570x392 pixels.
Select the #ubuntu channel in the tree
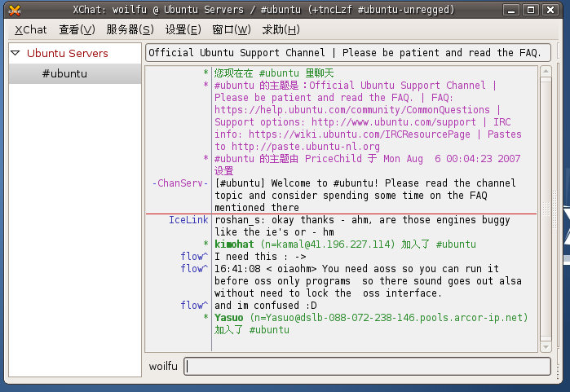(64, 74)
